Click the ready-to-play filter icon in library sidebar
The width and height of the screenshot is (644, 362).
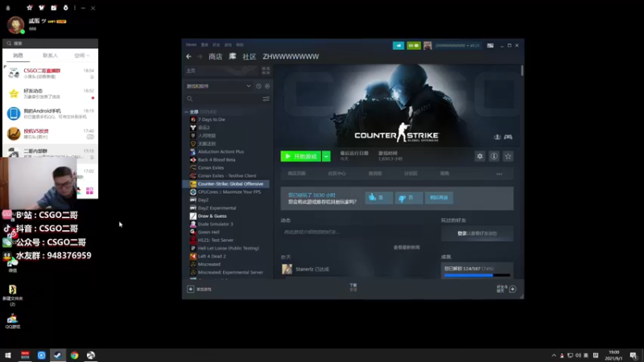(267, 86)
